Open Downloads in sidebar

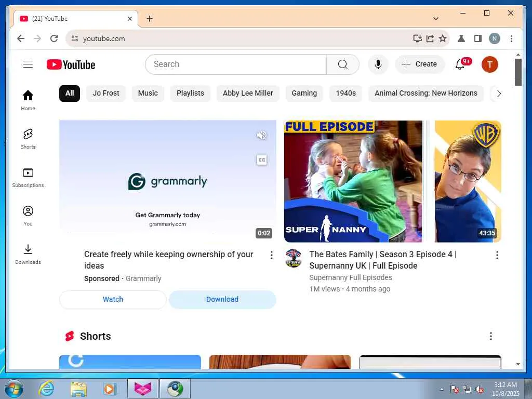(x=28, y=254)
